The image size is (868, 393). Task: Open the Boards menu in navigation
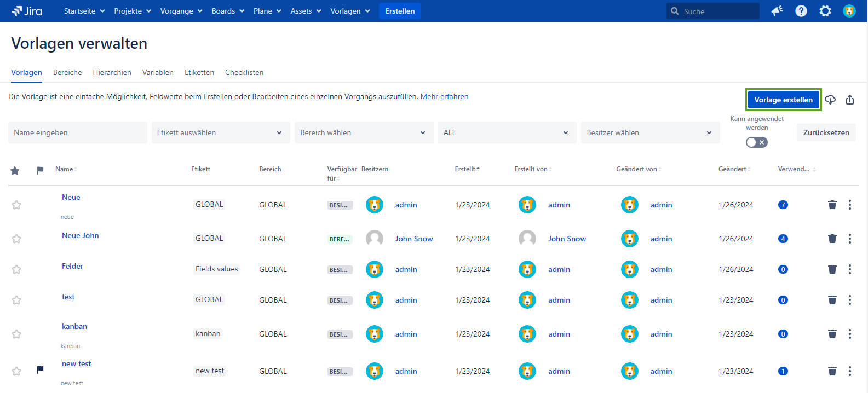(227, 11)
